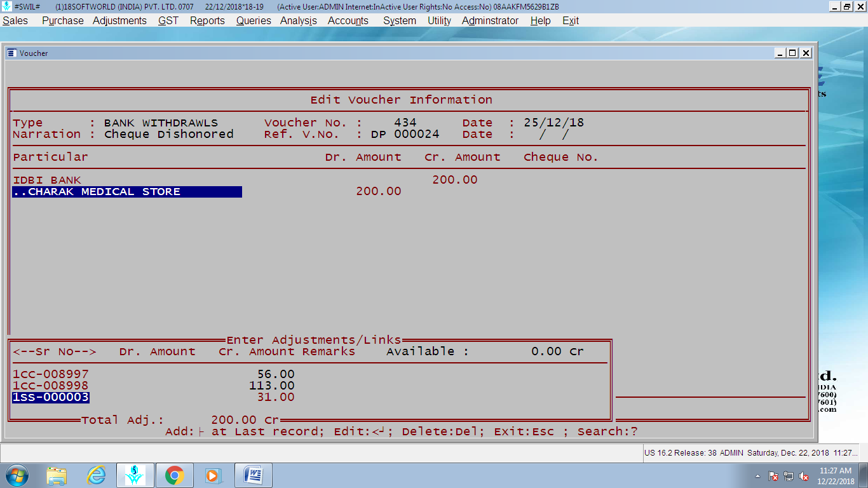Click the voucher type BANK WITHDRAWLS
868x488 pixels.
pos(161,123)
